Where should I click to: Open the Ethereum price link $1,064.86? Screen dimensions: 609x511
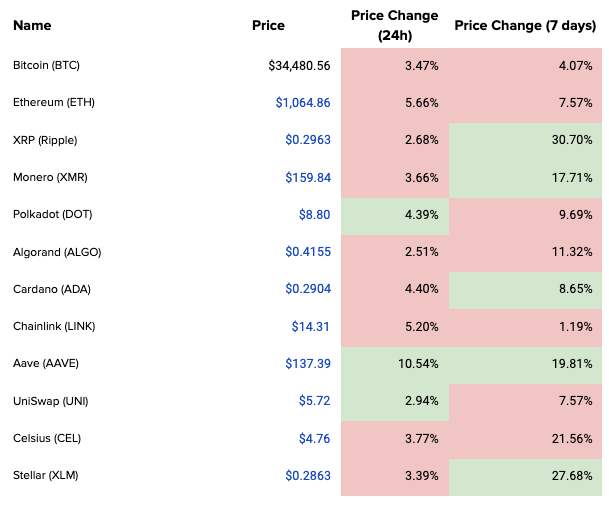[302, 102]
